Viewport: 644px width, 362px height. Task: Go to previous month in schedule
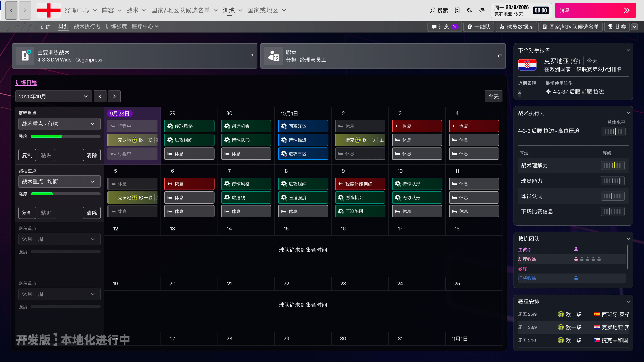click(x=100, y=96)
